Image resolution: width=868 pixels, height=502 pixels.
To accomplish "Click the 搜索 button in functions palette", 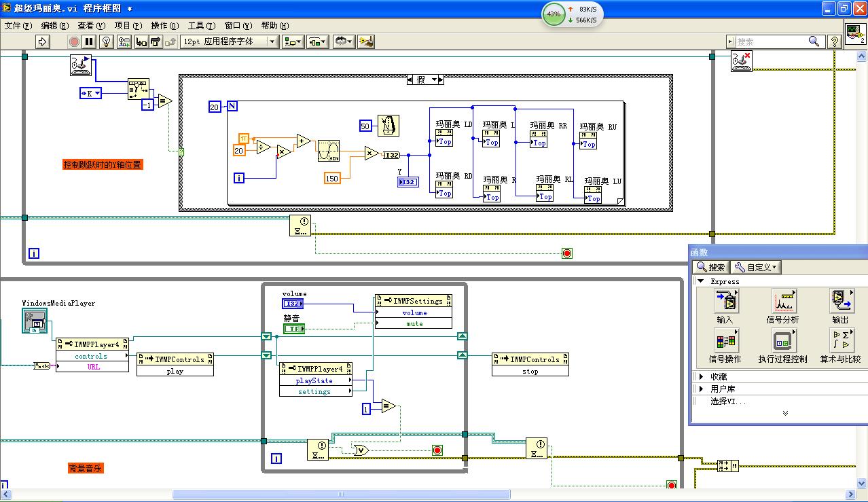I will click(711, 267).
